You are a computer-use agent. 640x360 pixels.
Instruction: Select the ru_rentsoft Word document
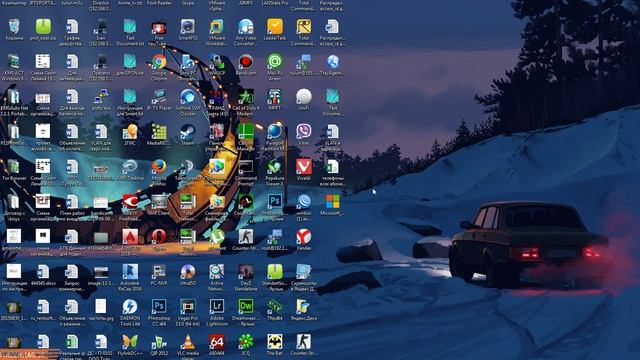click(x=43, y=307)
